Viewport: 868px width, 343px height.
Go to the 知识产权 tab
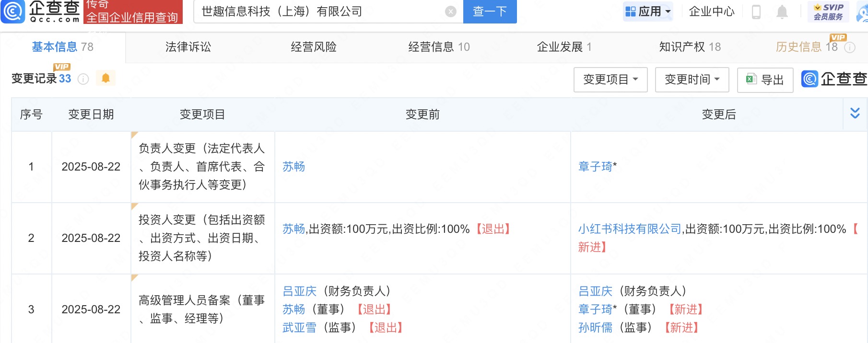[690, 47]
